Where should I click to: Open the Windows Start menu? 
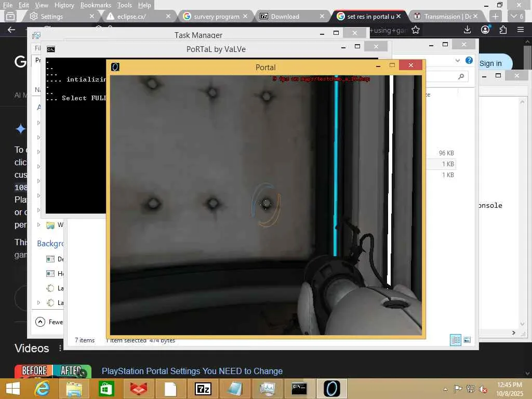tap(13, 389)
